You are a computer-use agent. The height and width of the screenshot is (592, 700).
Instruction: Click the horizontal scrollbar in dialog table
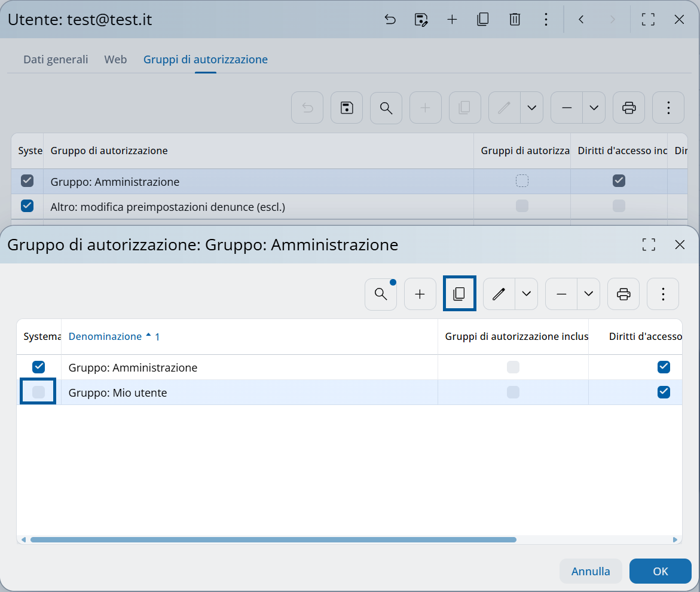click(x=273, y=539)
